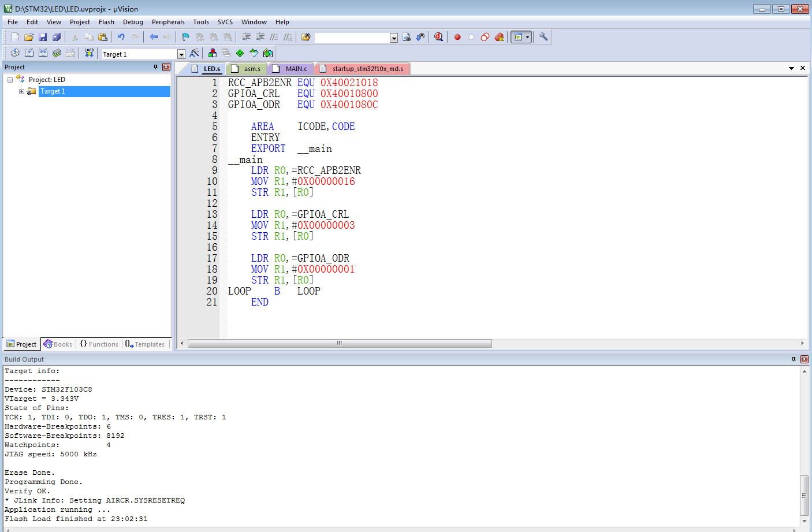Click editor horizontal scrollbar thumb
The height and width of the screenshot is (532, 812).
tap(340, 343)
